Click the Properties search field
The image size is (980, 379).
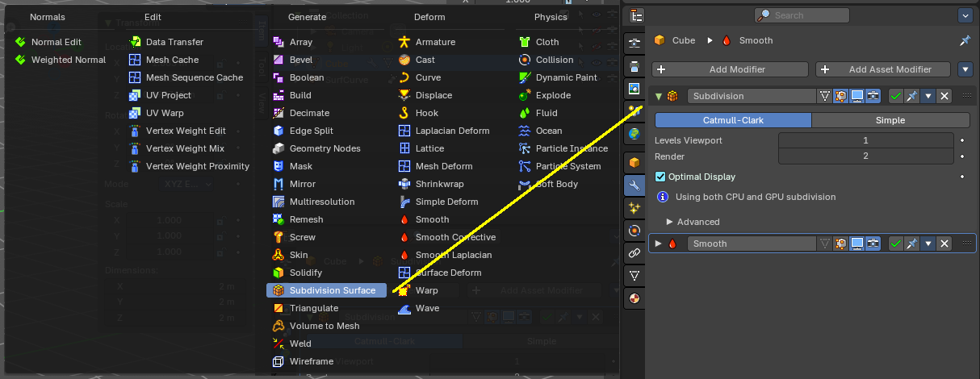tap(802, 15)
